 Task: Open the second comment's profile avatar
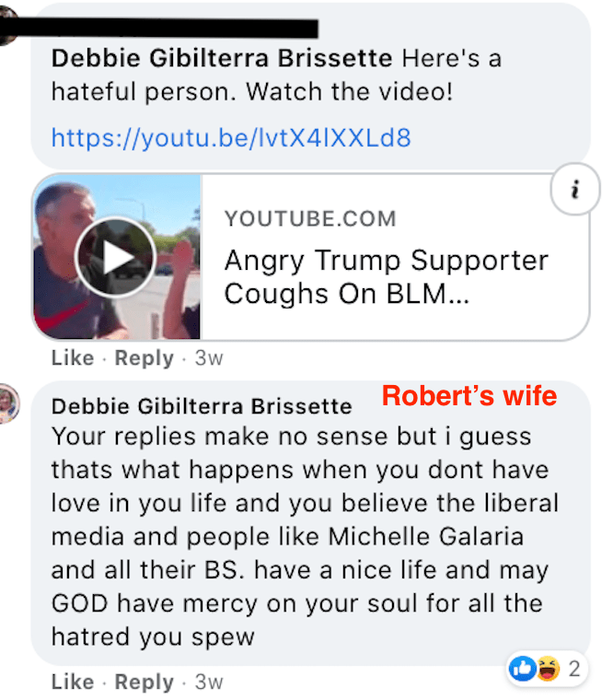tap(7, 402)
